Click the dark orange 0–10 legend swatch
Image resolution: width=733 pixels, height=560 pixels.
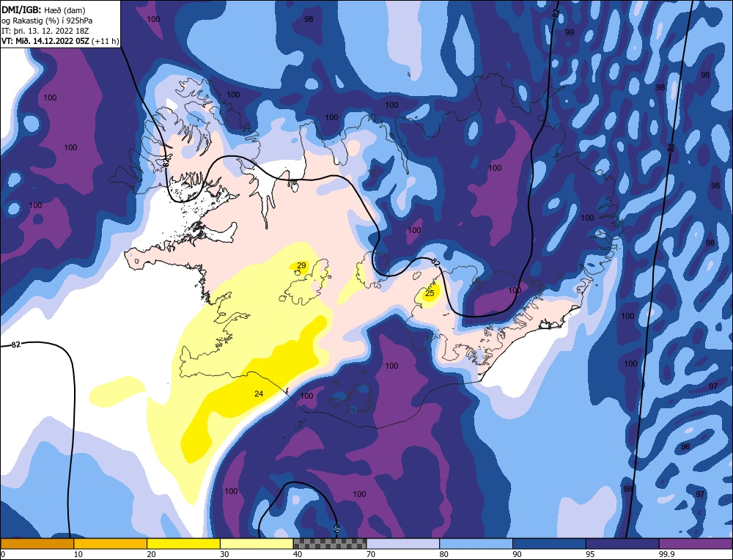click(37, 544)
